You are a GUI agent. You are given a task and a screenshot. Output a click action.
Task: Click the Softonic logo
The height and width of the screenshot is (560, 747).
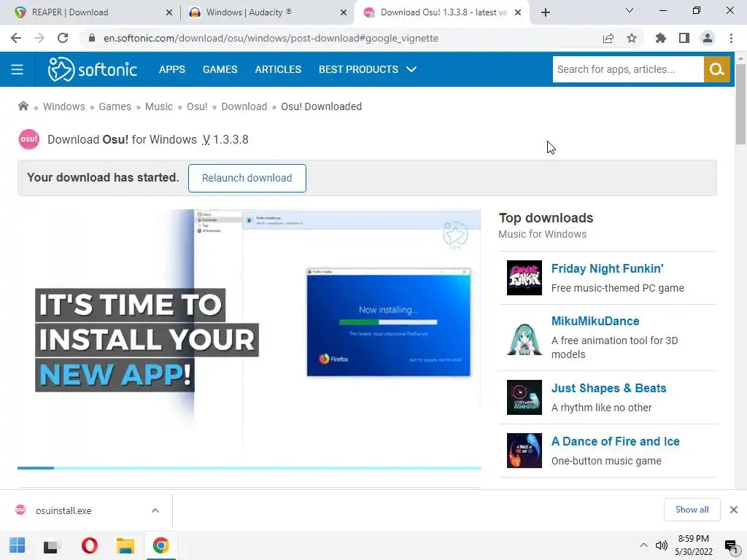93,69
